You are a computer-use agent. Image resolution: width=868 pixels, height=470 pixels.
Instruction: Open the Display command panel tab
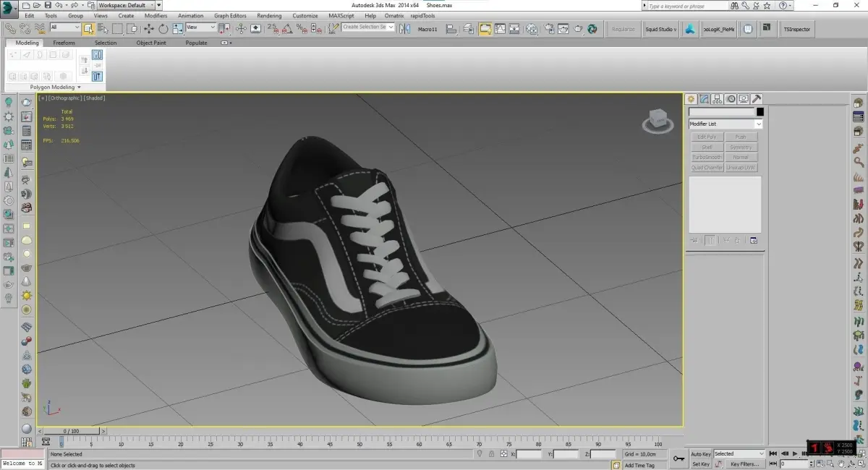coord(744,99)
